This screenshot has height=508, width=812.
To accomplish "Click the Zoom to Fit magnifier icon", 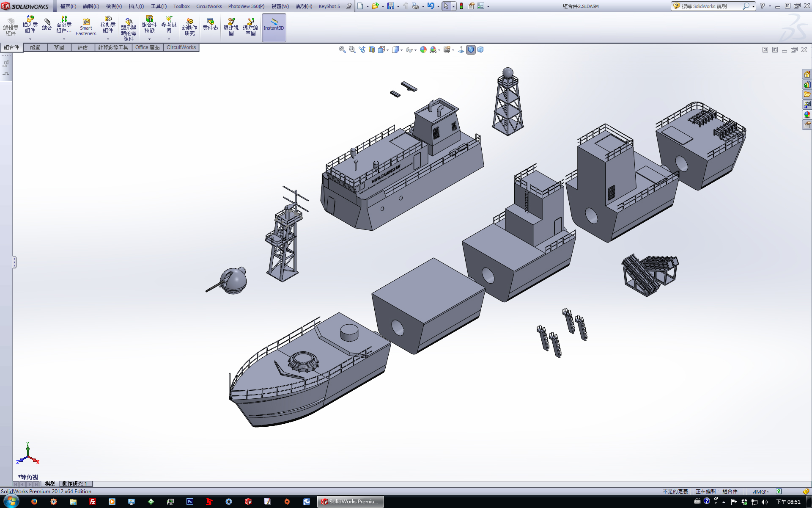I will pyautogui.click(x=342, y=50).
